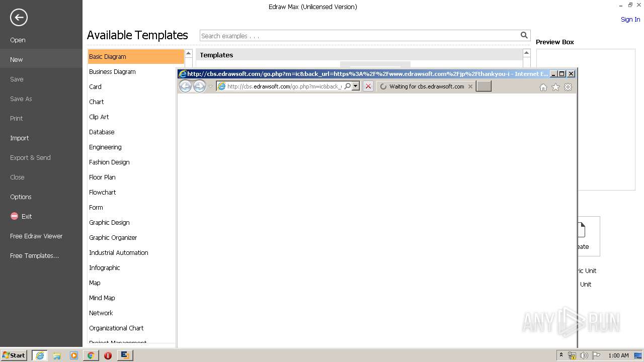Image resolution: width=644 pixels, height=362 pixels.
Task: Select Graphic Organizer category
Action: point(132,238)
